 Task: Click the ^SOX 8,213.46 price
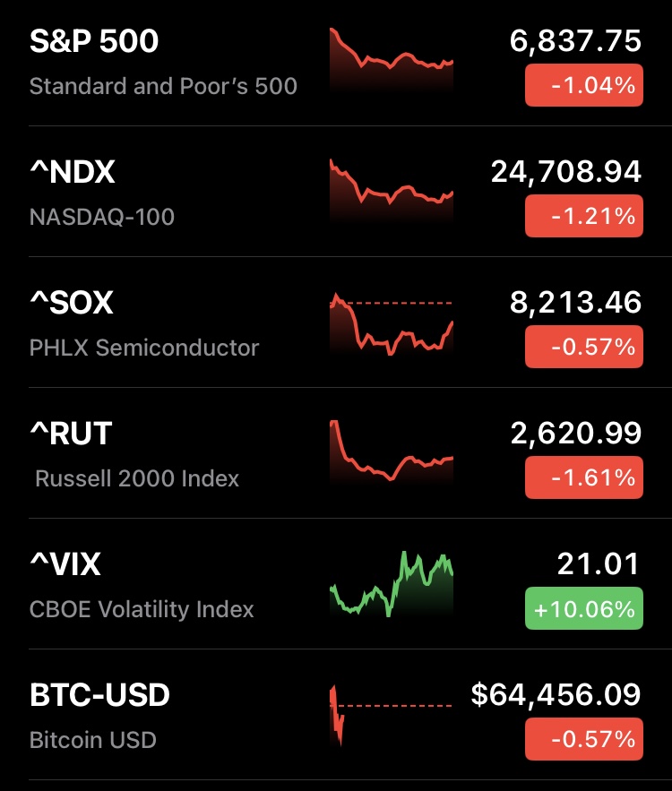575,303
